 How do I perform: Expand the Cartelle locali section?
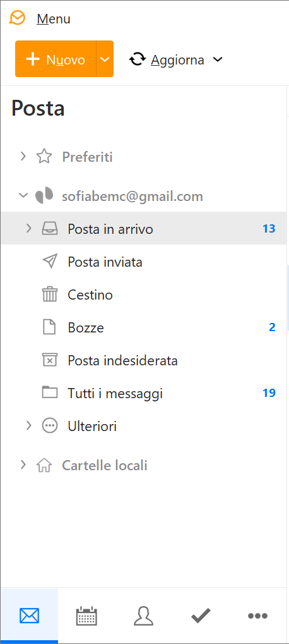(23, 465)
